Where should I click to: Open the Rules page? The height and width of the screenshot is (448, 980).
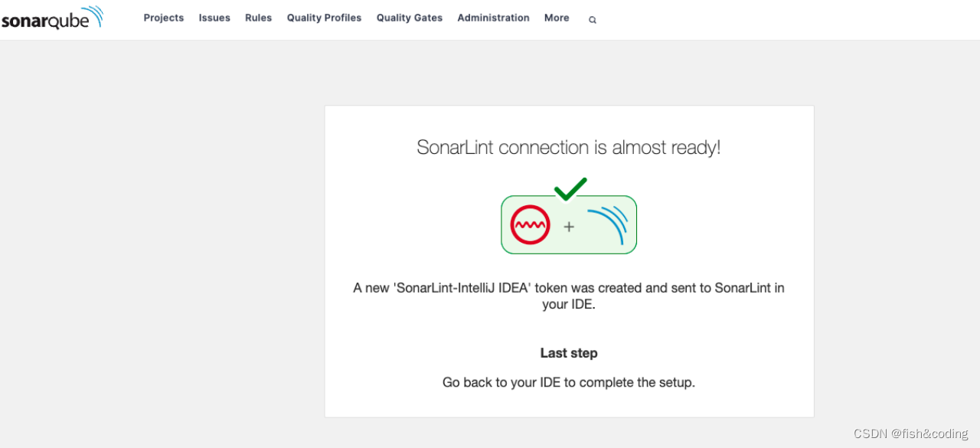point(259,18)
